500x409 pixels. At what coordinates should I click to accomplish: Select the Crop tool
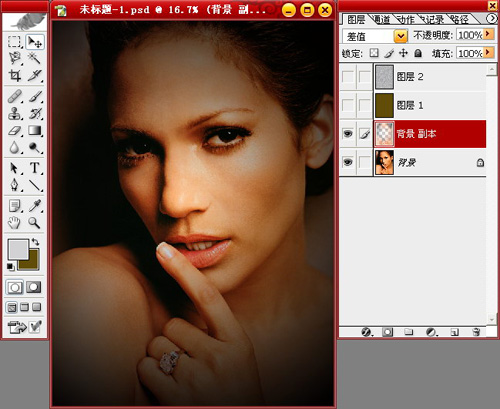(15, 76)
